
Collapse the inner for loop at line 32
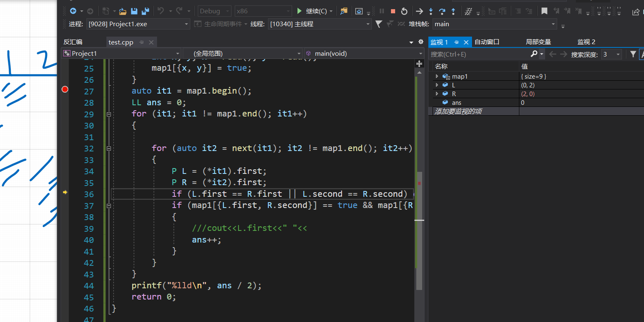109,148
